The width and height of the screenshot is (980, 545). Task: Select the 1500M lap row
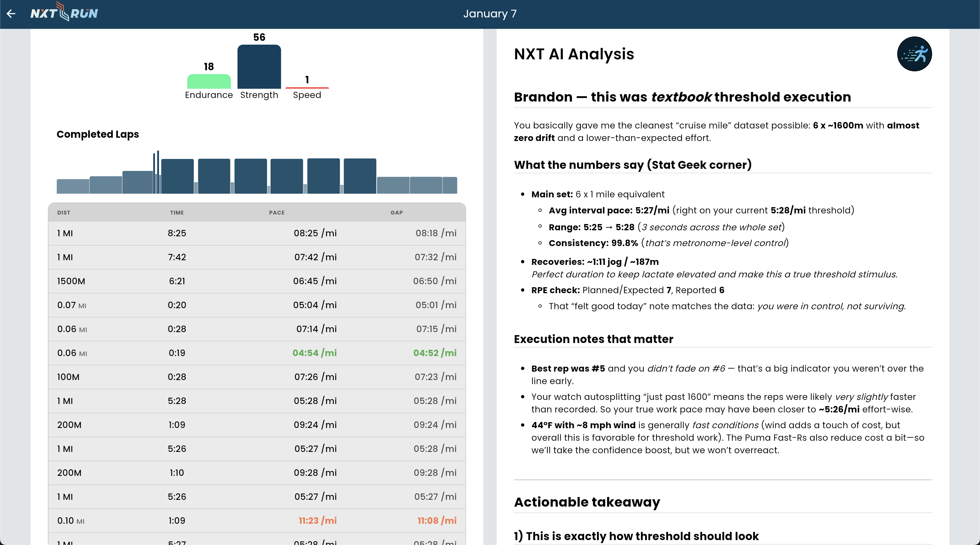(256, 281)
